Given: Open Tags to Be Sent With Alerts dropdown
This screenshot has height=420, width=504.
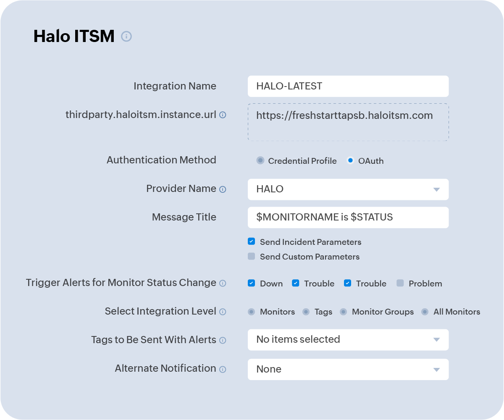Looking at the screenshot, I should [348, 340].
